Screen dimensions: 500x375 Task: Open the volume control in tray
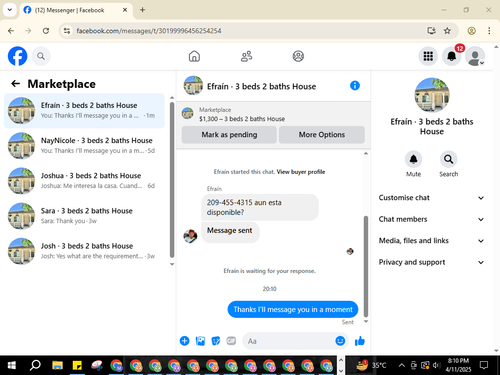[x=436, y=366]
